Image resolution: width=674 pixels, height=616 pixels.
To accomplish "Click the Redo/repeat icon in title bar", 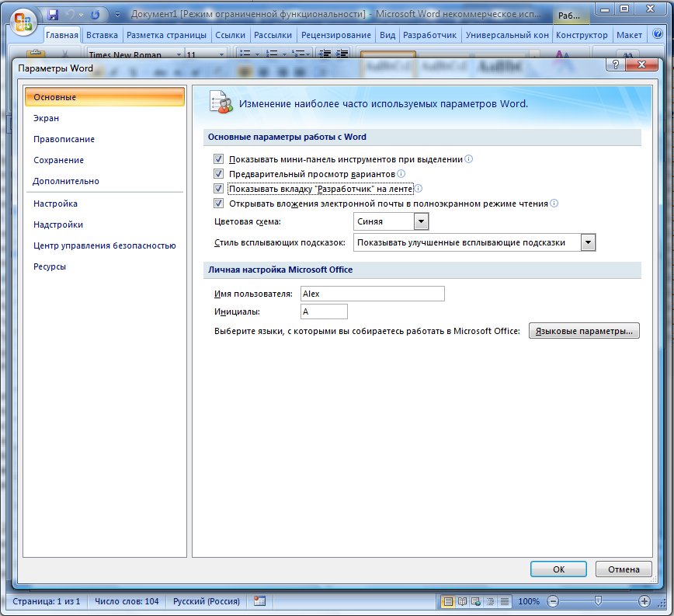I will coord(95,15).
